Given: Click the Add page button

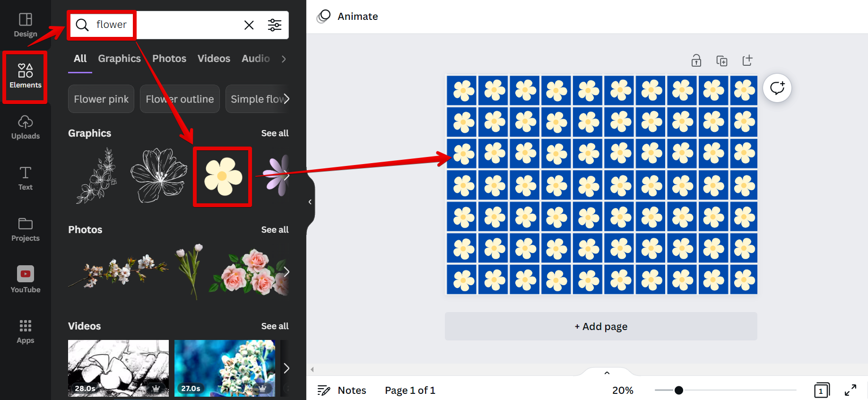Looking at the screenshot, I should tap(601, 326).
